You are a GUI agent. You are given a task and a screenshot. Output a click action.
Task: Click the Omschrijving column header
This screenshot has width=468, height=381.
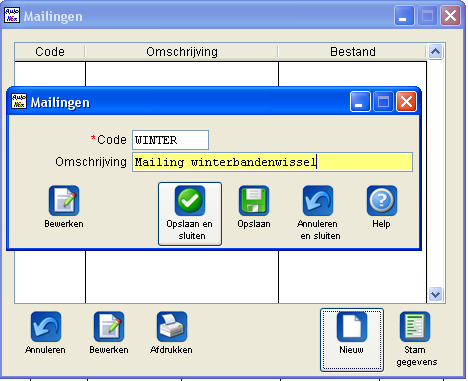(x=182, y=52)
